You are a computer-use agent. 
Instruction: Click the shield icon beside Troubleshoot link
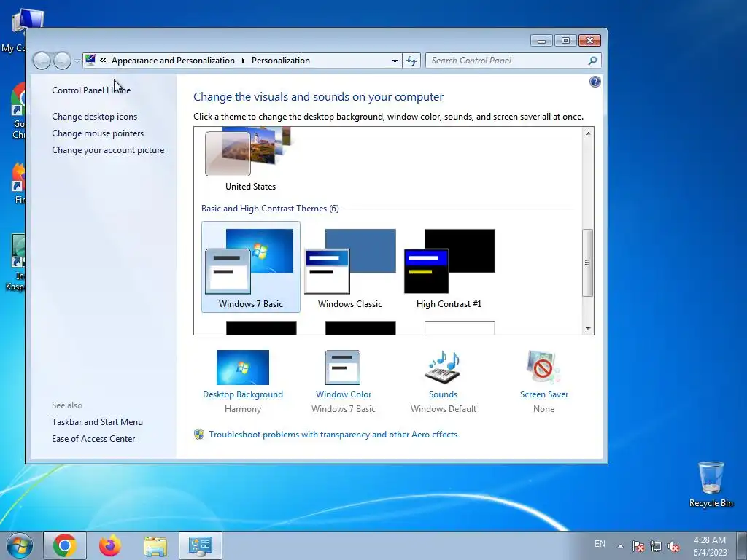199,435
